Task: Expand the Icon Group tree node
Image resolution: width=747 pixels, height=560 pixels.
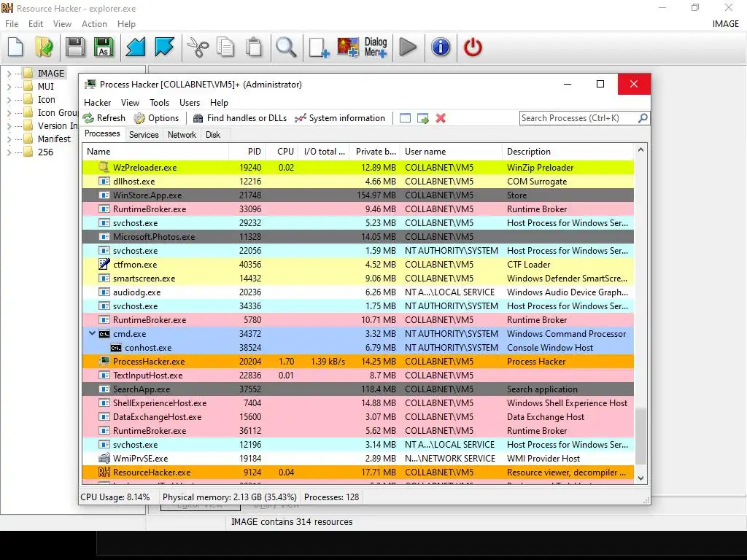Action: click(9, 113)
